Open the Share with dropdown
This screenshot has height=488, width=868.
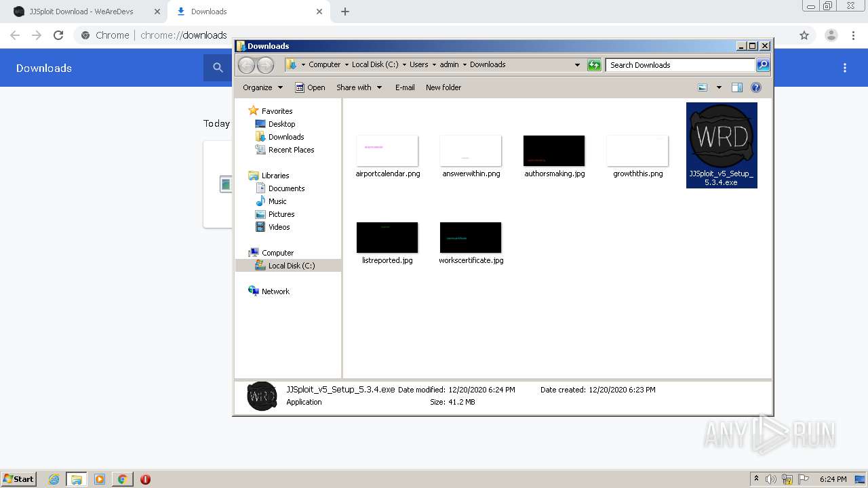tap(359, 87)
